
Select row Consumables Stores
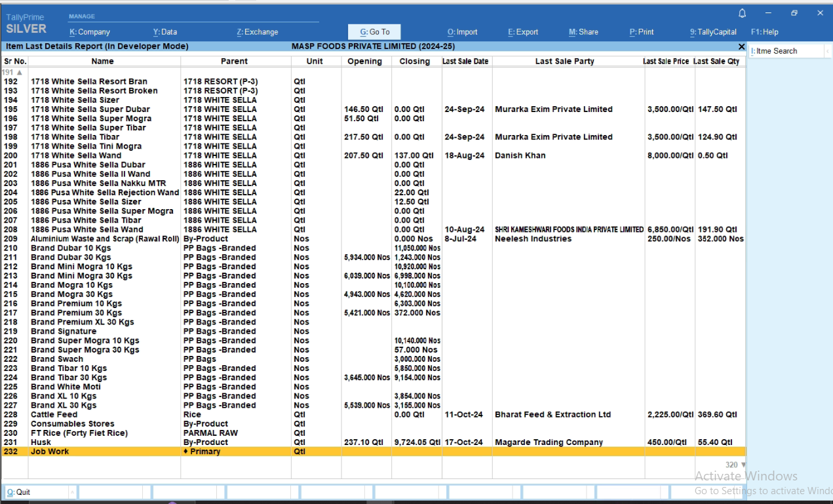pos(374,424)
